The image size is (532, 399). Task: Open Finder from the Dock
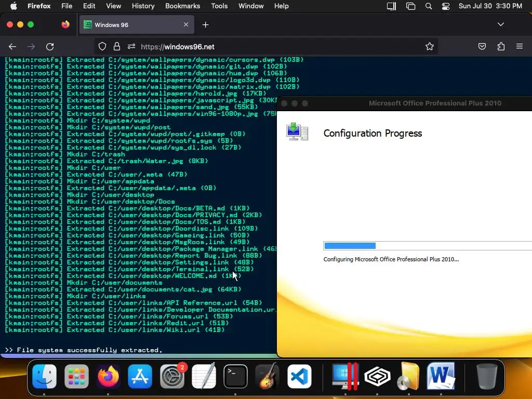click(45, 376)
